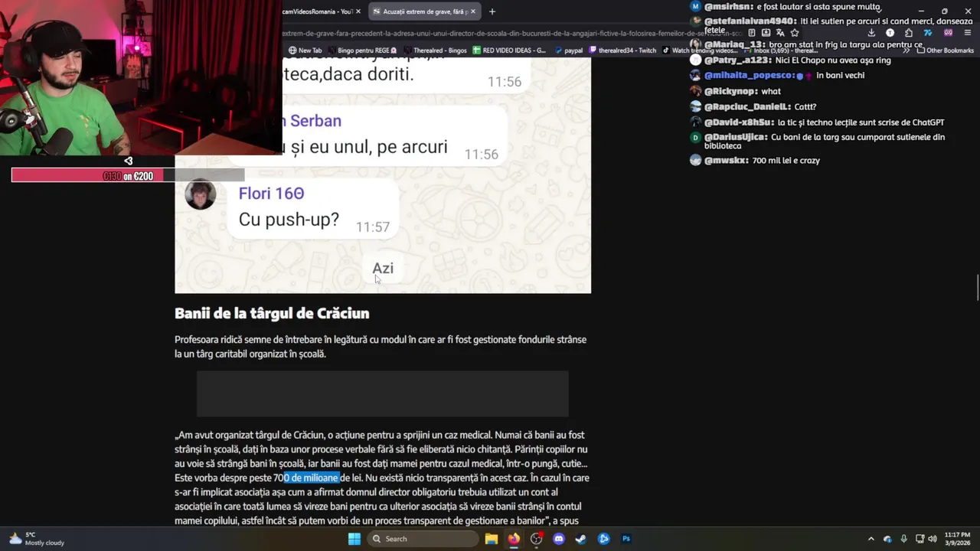Click @David-x8h5u chat message about ChatGPT
The image size is (980, 551).
861,122
